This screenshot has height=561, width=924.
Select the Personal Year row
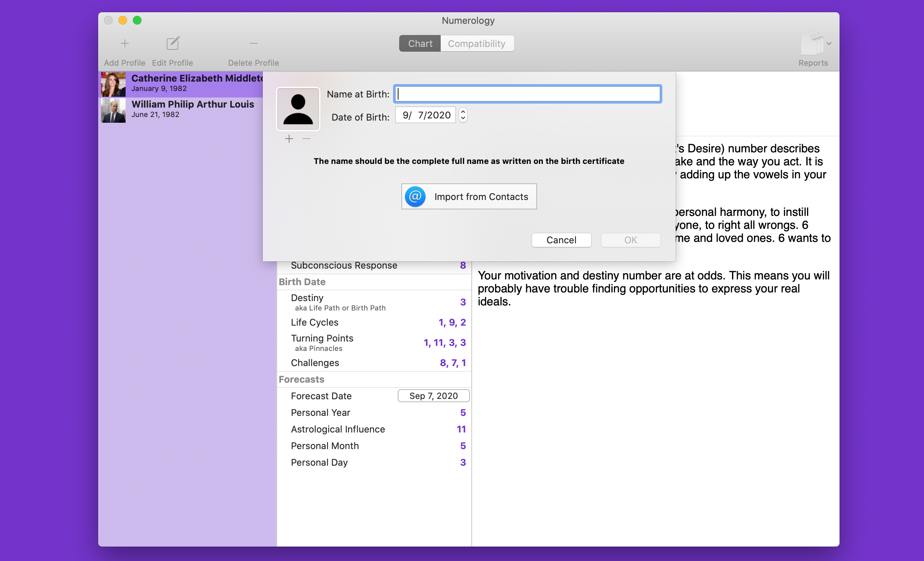(x=374, y=413)
